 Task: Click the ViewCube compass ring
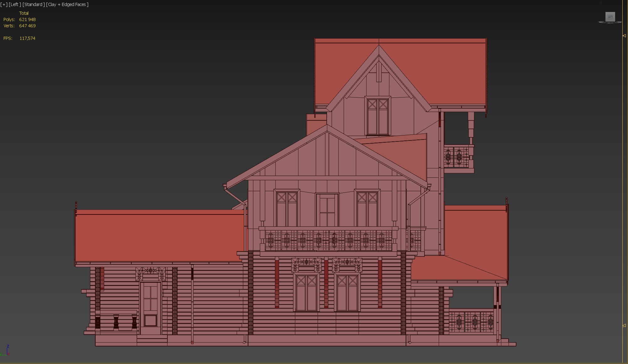[610, 22]
